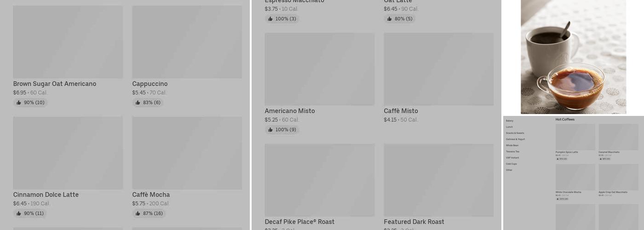
Task: Open the Bakery menu category
Action: [510, 121]
